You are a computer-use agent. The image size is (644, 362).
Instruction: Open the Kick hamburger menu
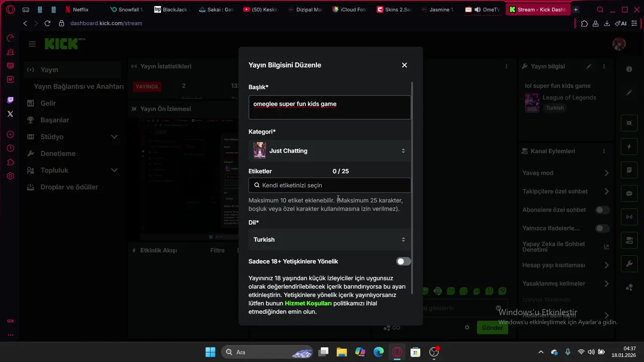[32, 44]
